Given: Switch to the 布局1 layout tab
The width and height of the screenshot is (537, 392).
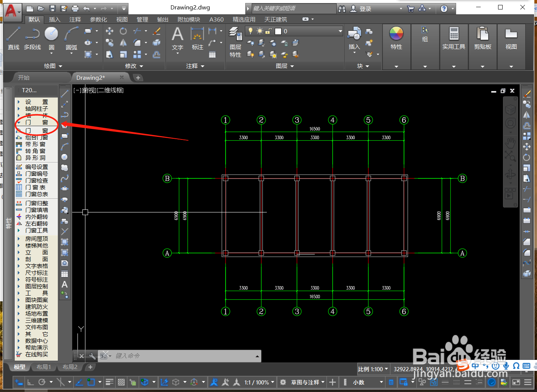Looking at the screenshot, I should [43, 367].
